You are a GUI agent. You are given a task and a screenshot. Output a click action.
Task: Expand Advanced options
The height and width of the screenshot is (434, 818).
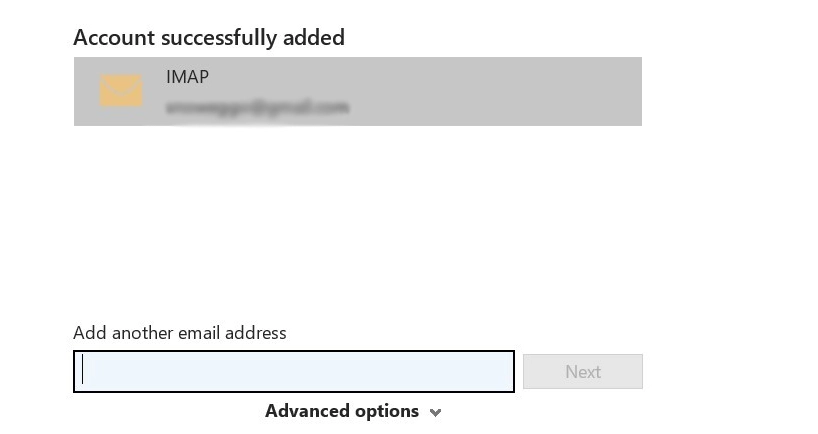342,411
